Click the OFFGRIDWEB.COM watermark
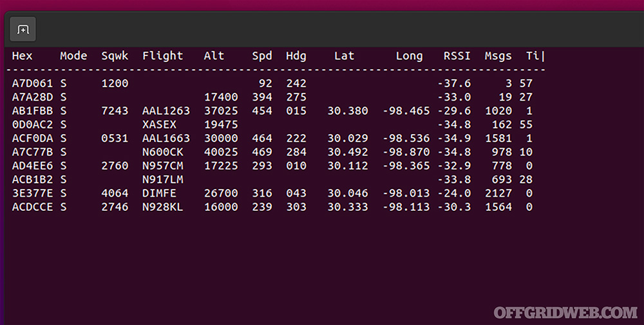The width and height of the screenshot is (644, 325). [x=565, y=312]
